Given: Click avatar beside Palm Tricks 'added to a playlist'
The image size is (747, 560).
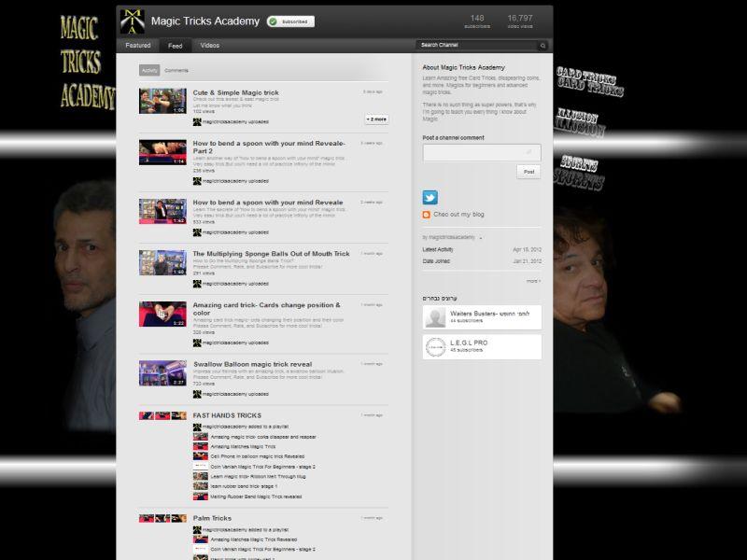Looking at the screenshot, I should click(x=197, y=530).
